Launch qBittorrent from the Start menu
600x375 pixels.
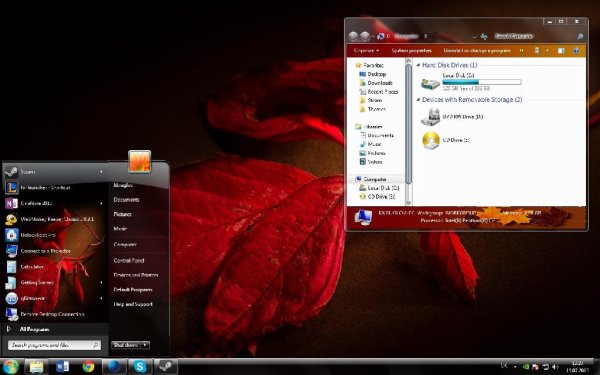54,298
